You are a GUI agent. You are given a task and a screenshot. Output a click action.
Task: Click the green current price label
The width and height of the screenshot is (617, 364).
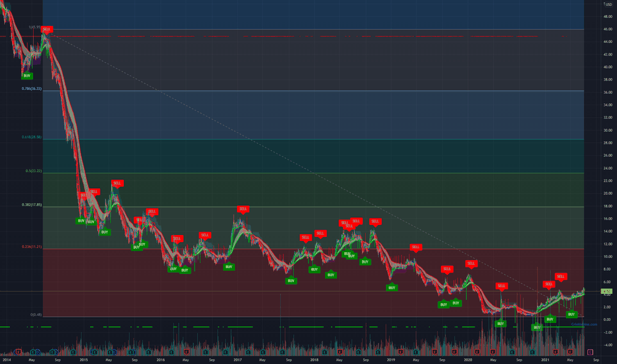click(x=606, y=292)
